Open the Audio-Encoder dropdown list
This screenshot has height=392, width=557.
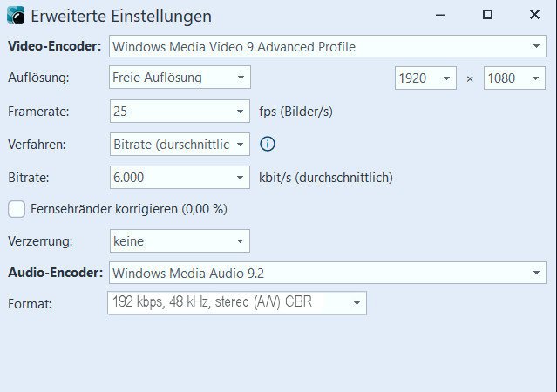pyautogui.click(x=537, y=274)
